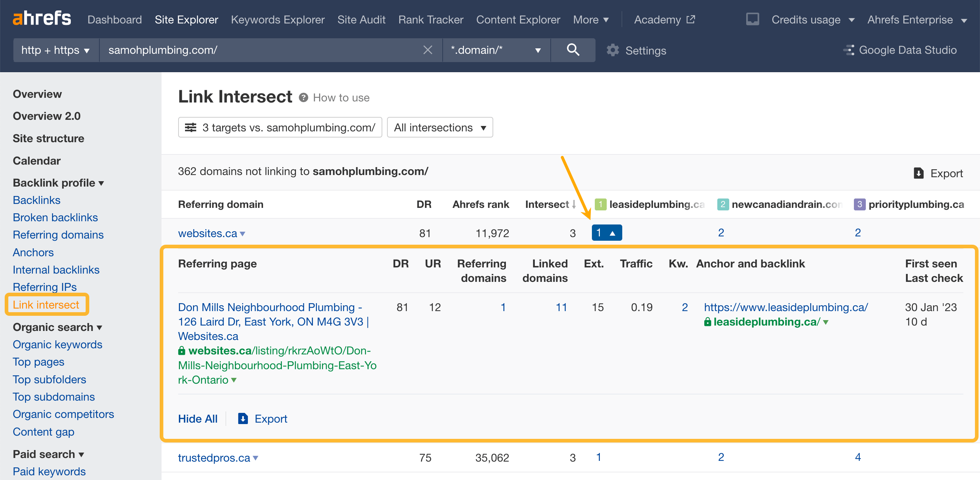
Task: Click the Backlinks sidebar icon
Action: pyautogui.click(x=36, y=200)
